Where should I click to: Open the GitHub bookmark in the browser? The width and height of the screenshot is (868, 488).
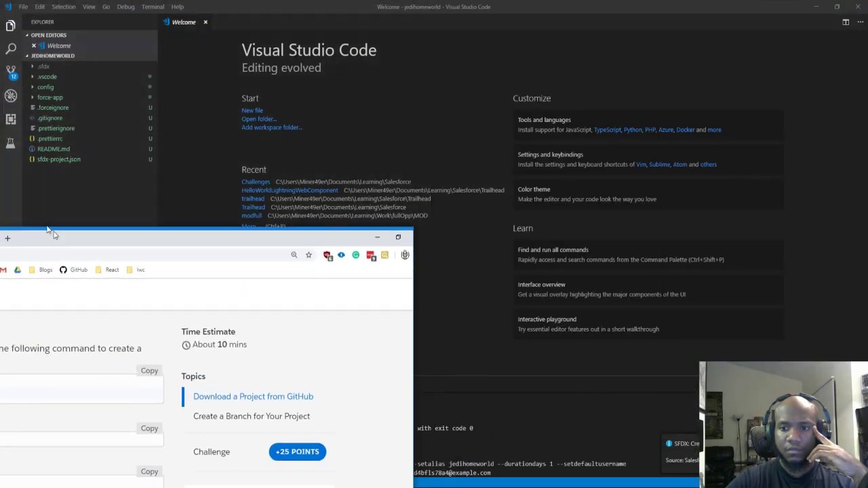pyautogui.click(x=73, y=270)
